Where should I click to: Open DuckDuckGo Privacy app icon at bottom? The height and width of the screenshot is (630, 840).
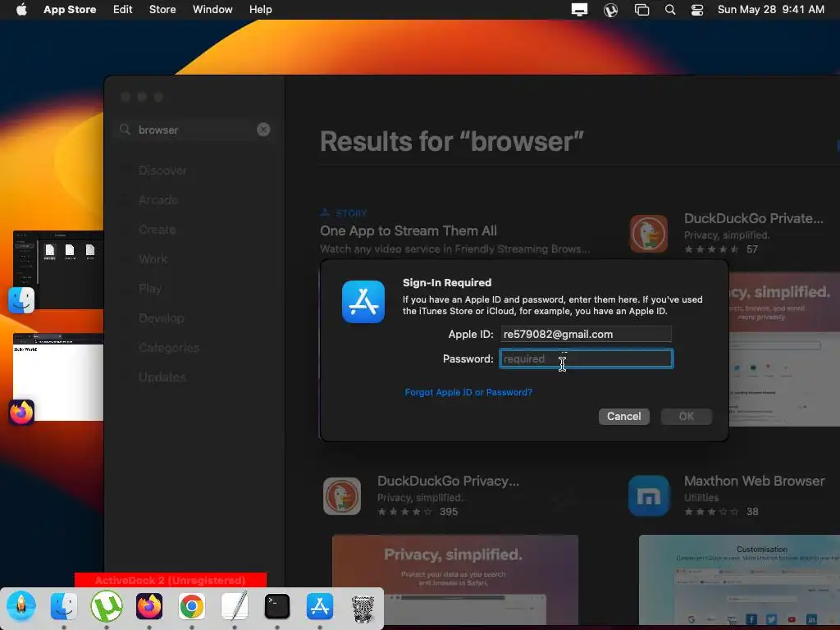(342, 496)
